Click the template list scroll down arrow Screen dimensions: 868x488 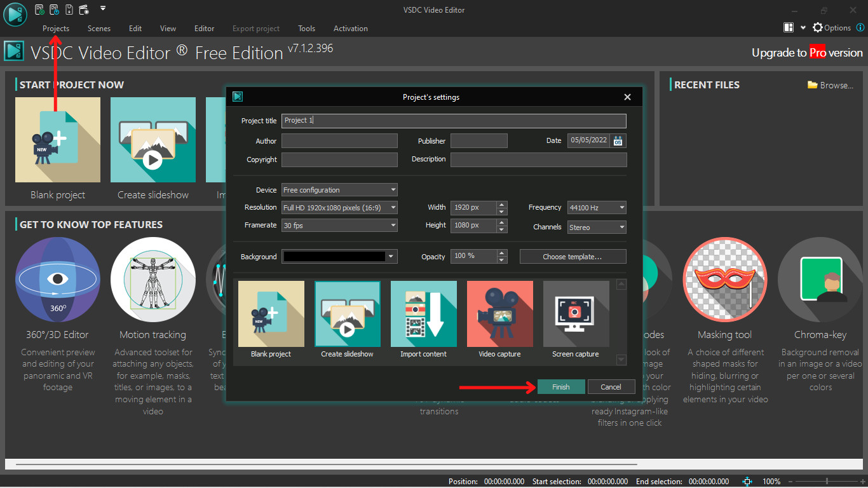click(x=621, y=360)
